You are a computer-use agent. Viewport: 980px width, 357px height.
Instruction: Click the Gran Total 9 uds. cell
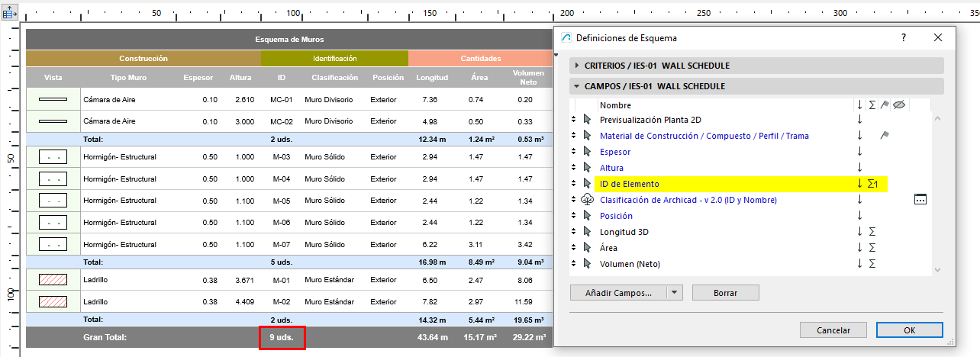(282, 337)
